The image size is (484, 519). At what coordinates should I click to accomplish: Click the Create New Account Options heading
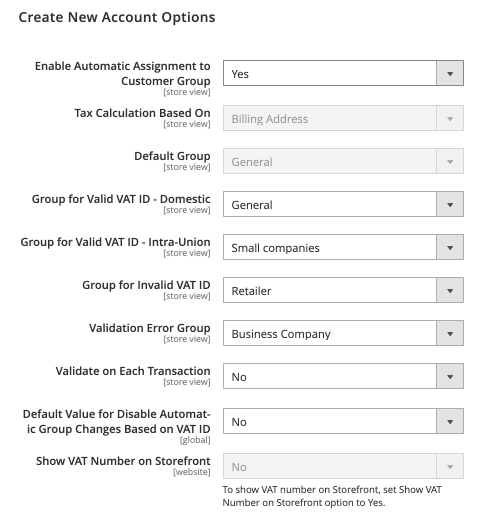point(117,17)
